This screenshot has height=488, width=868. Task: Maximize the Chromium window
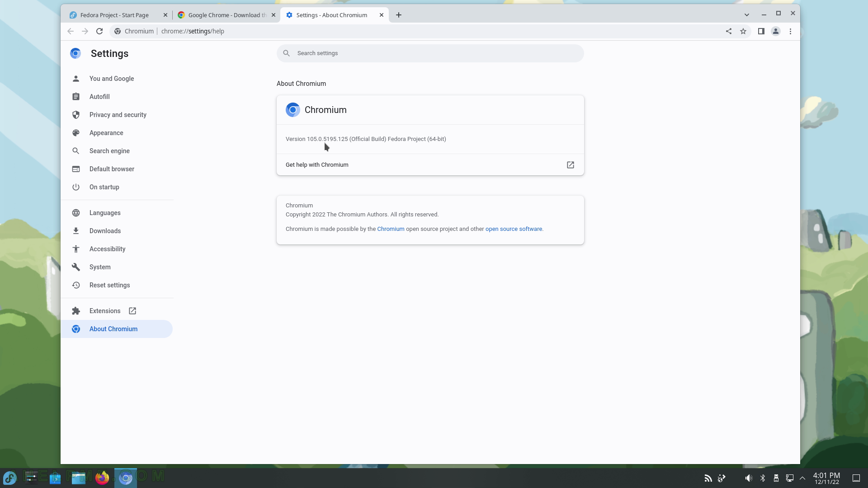pyautogui.click(x=778, y=14)
